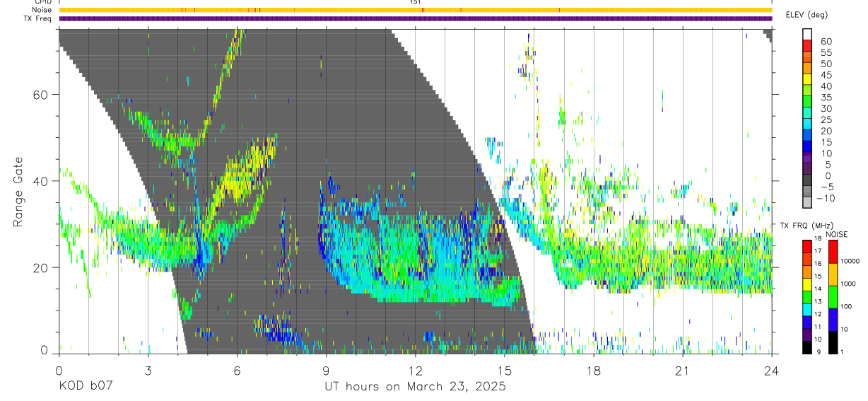Select the yellow 14–15 MHz TX FRQ swatch
Image resolution: width=868 pixels, height=401 pixels.
807,284
